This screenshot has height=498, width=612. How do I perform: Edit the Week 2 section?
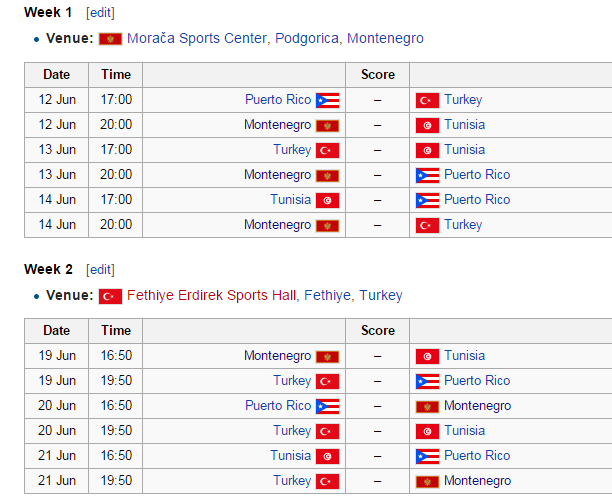coord(100,269)
